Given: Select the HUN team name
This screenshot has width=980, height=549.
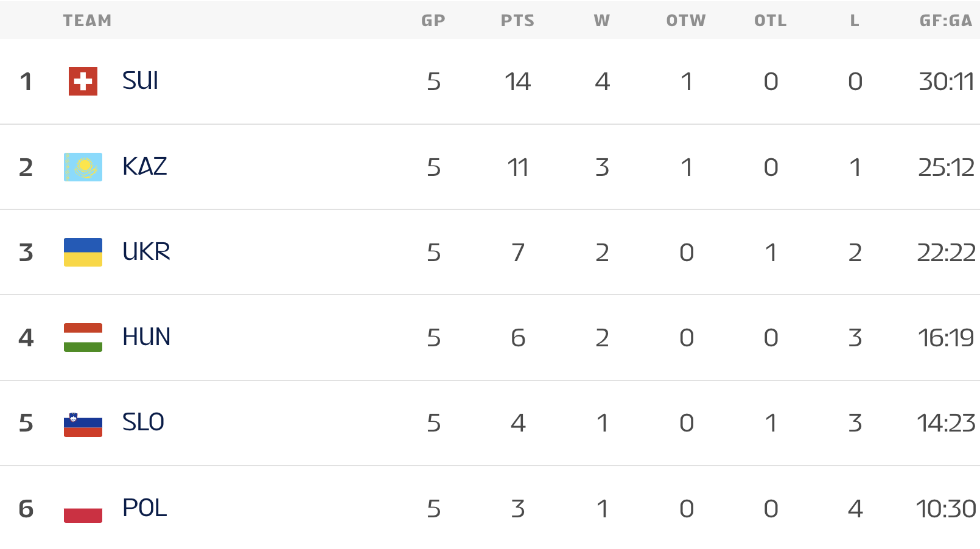Looking at the screenshot, I should point(146,337).
